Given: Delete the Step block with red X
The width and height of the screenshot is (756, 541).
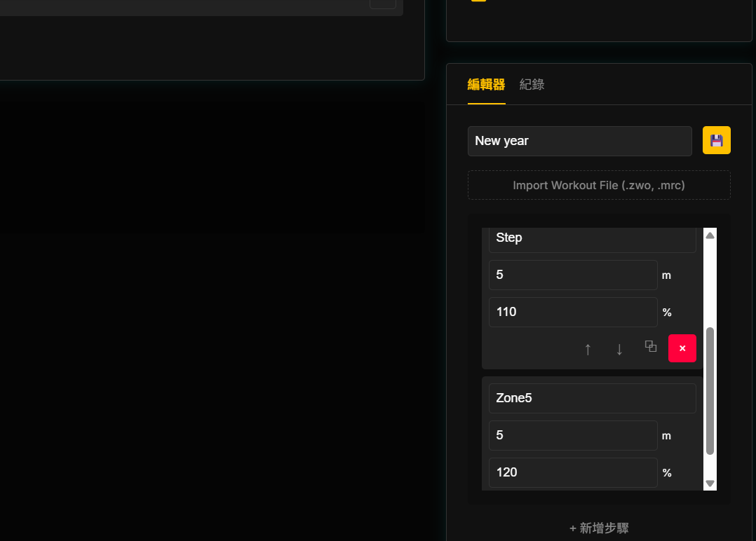Looking at the screenshot, I should (x=682, y=348).
